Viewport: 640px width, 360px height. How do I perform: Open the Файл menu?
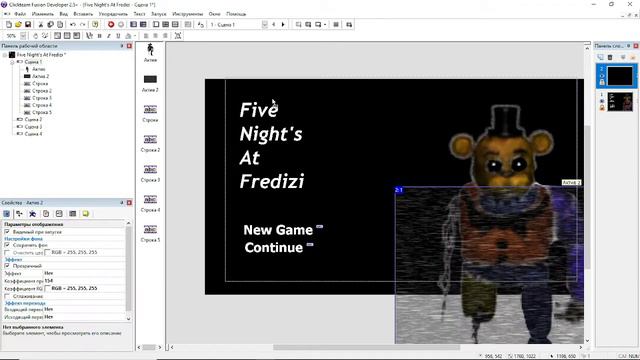point(20,14)
